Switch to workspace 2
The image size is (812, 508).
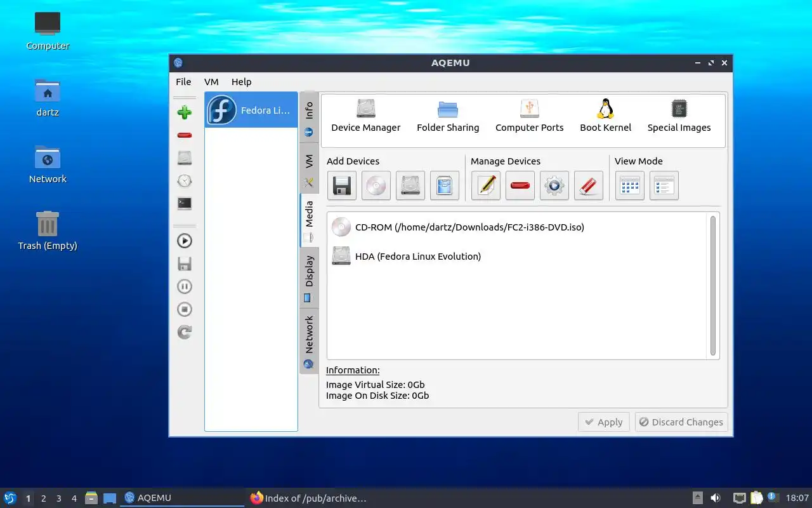point(43,498)
